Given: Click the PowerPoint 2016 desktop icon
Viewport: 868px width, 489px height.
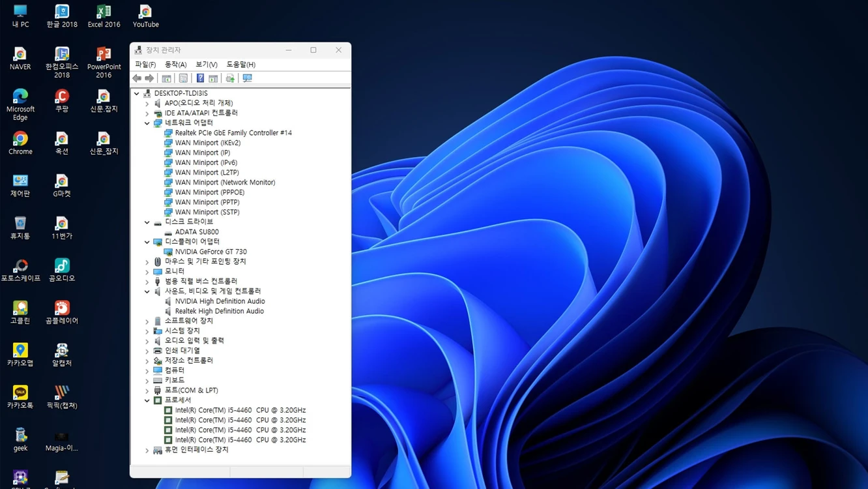Looking at the screenshot, I should [104, 63].
